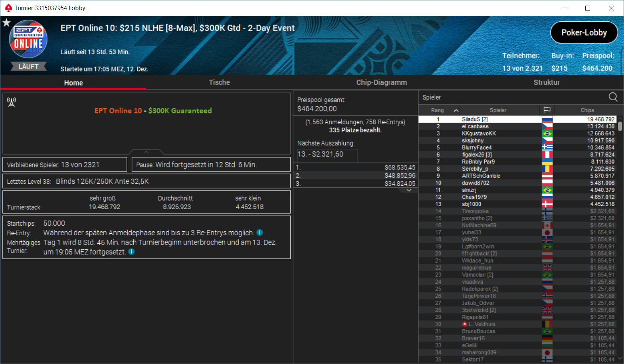
Task: Sort by the Chips column header
Action: click(587, 110)
